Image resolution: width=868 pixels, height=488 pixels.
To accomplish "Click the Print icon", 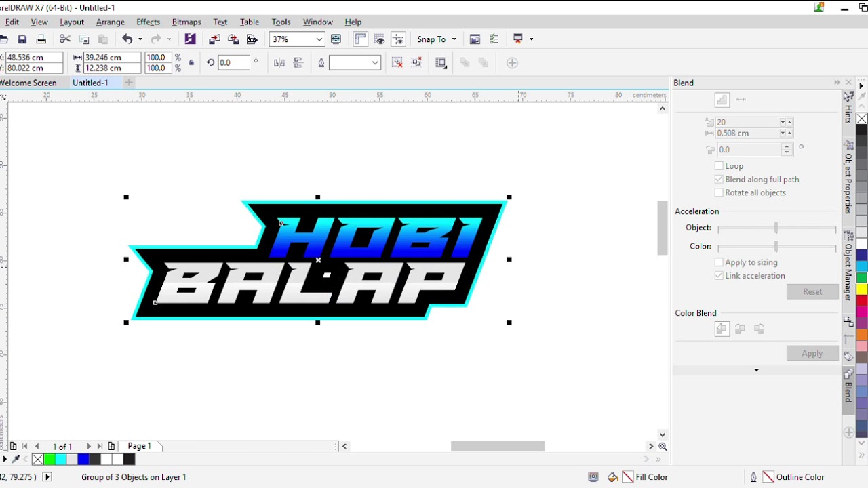I will [x=41, y=39].
